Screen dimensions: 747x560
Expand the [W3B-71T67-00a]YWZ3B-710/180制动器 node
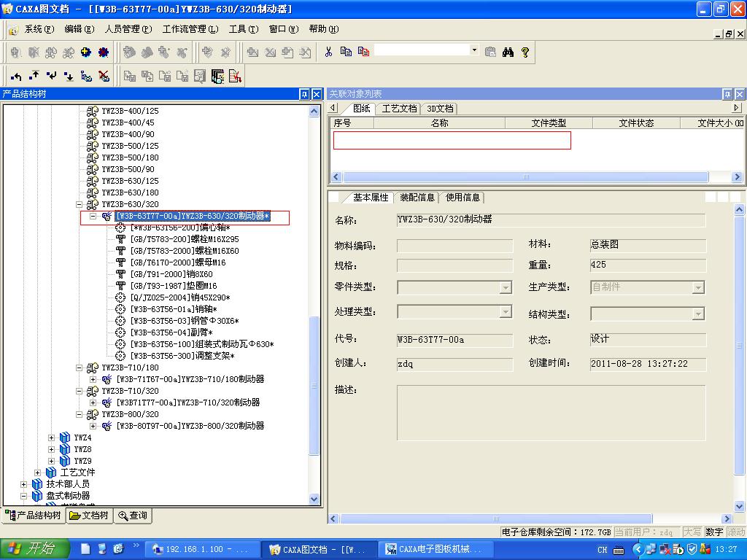click(93, 379)
